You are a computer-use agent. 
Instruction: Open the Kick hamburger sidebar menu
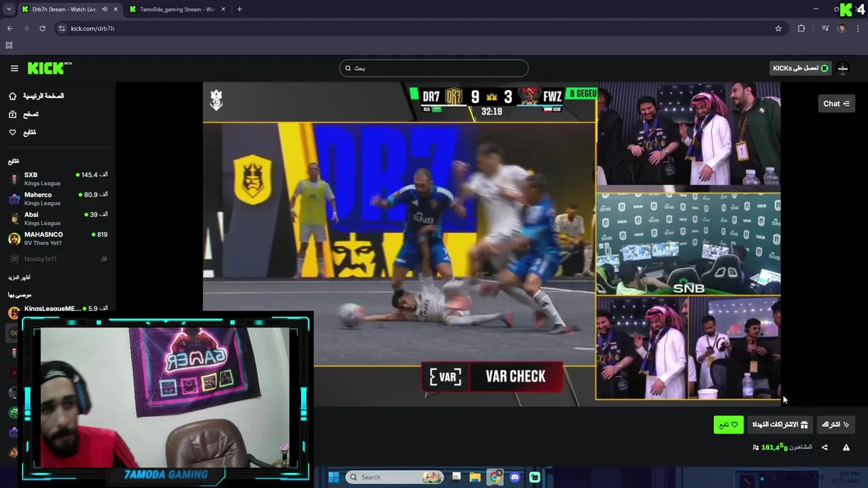pyautogui.click(x=14, y=68)
